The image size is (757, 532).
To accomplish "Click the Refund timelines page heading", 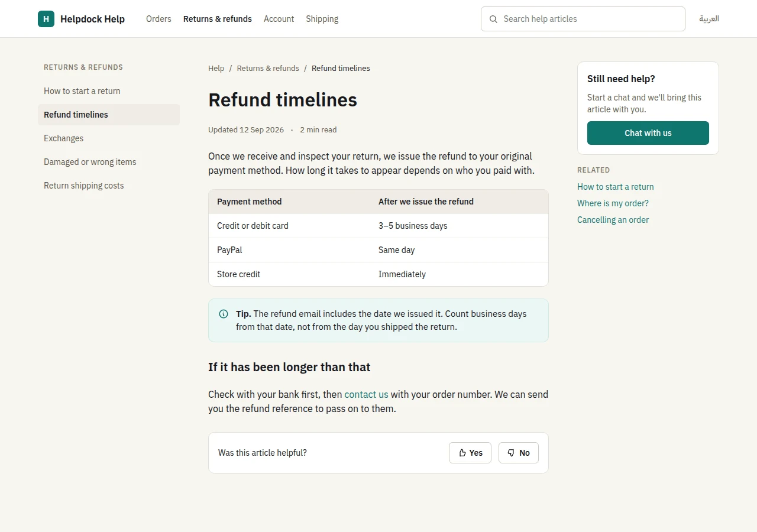I will (x=283, y=100).
